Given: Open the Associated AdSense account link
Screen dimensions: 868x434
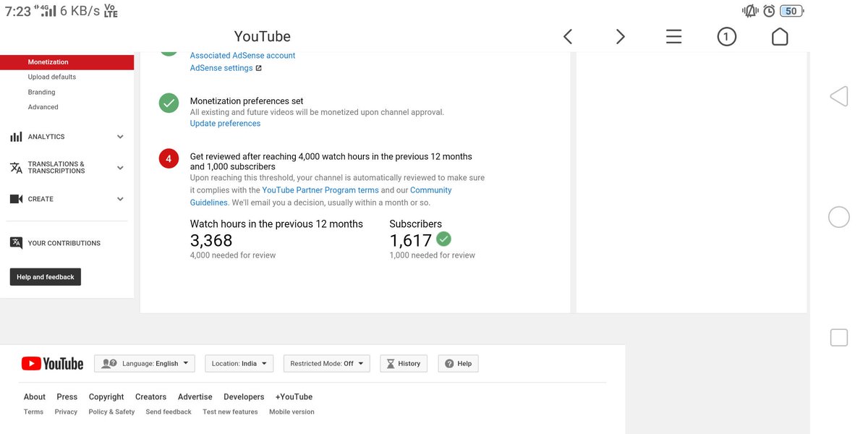Looking at the screenshot, I should 242,56.
